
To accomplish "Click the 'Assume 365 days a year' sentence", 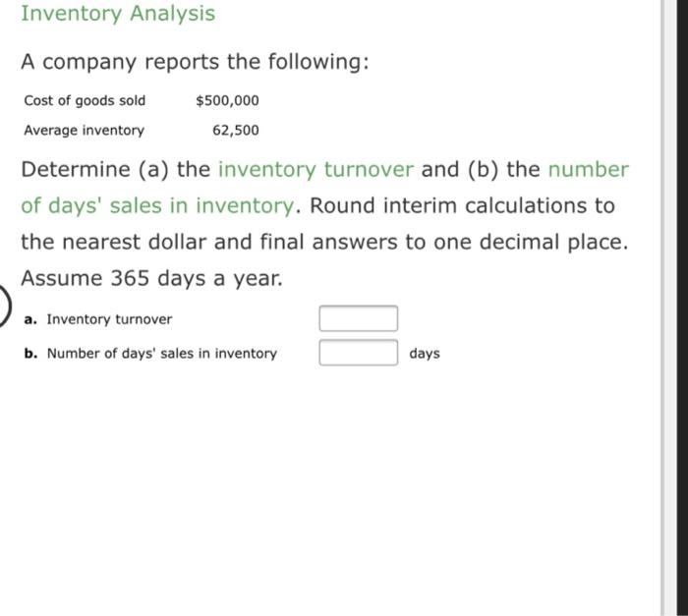I will 151,278.
